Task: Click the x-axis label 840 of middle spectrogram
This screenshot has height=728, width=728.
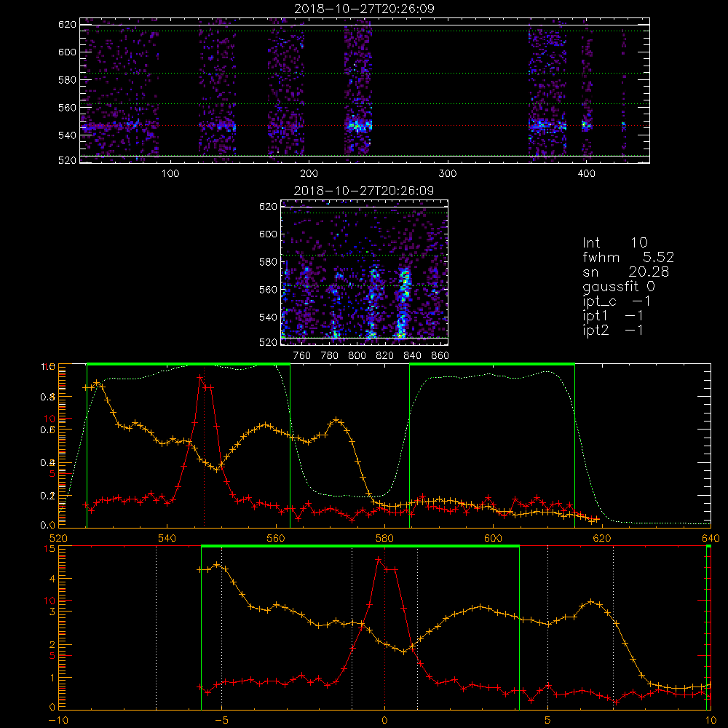Action: 412,356
